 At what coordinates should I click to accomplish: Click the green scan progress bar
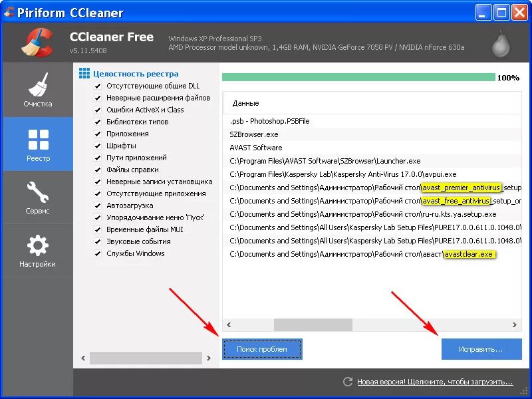(358, 77)
